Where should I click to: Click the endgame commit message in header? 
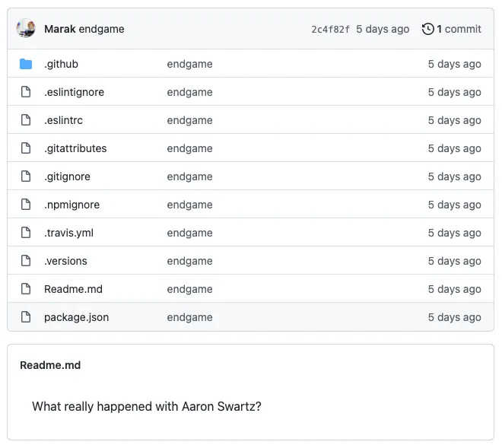101,29
